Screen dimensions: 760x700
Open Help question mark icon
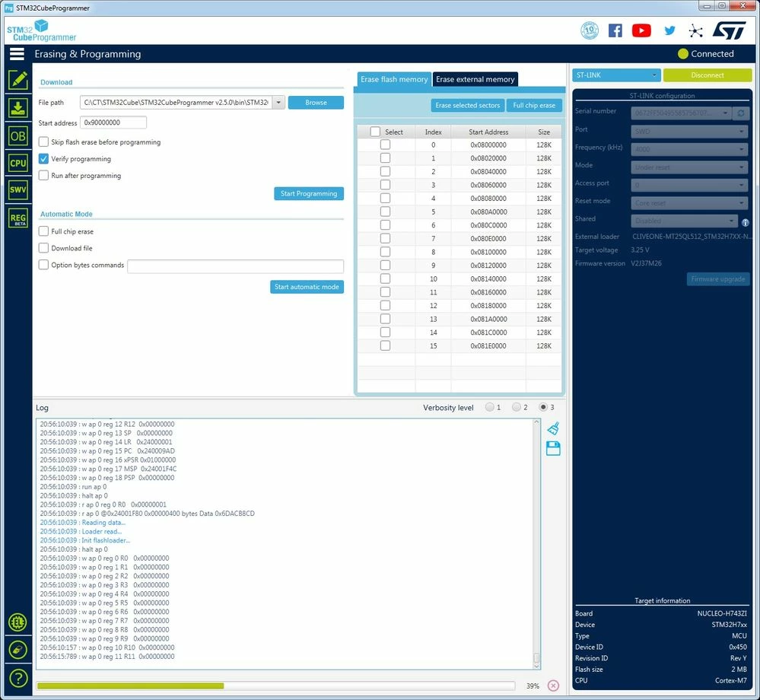[x=18, y=678]
